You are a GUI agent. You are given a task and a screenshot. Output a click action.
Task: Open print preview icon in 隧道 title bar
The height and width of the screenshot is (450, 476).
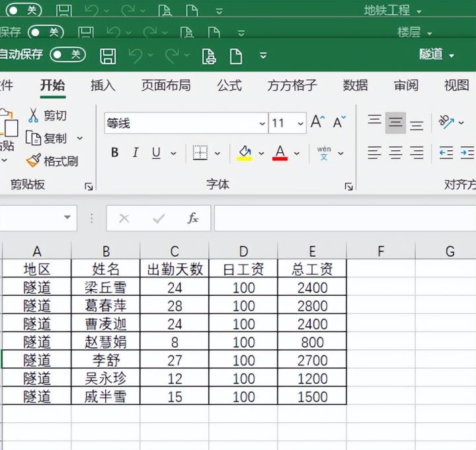209,56
